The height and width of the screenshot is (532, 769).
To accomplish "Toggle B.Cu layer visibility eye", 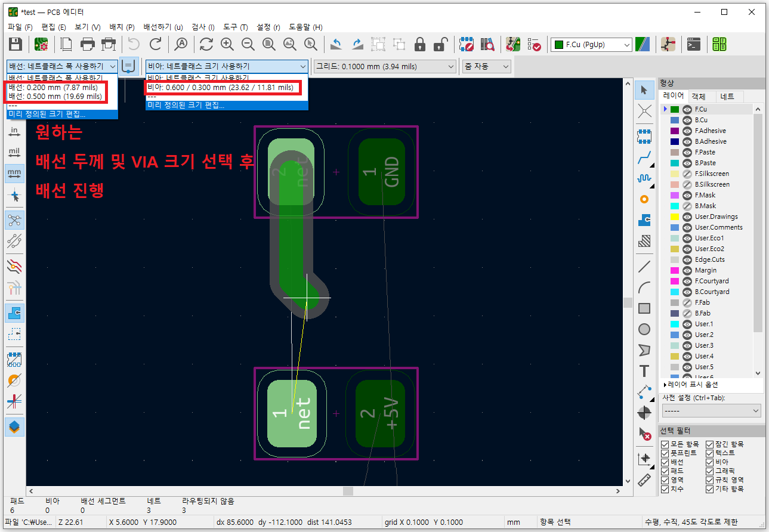I will (687, 120).
